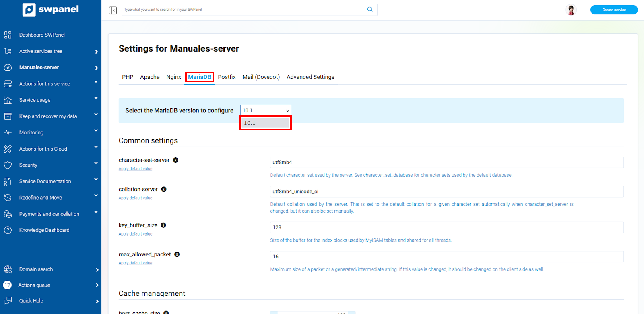Switch to the Nginx settings tab
The image size is (644, 314).
point(173,77)
